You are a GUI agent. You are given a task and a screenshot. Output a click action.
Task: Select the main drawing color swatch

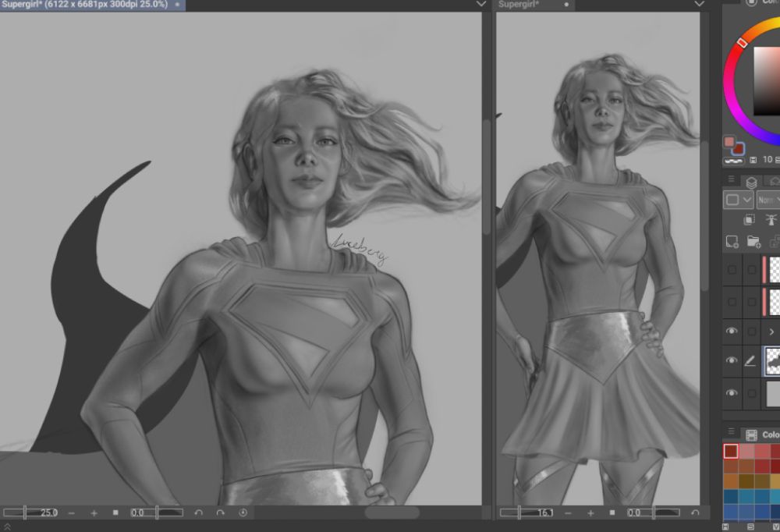[729, 142]
